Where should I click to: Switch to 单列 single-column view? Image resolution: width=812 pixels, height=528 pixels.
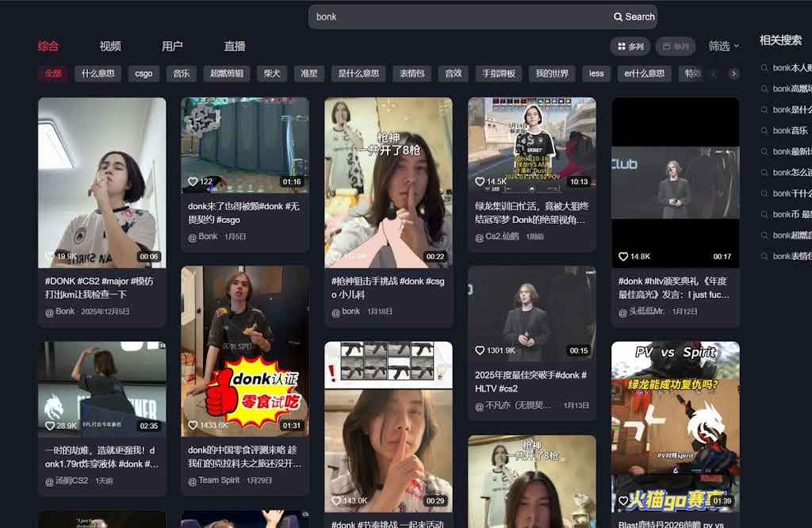pos(676,47)
